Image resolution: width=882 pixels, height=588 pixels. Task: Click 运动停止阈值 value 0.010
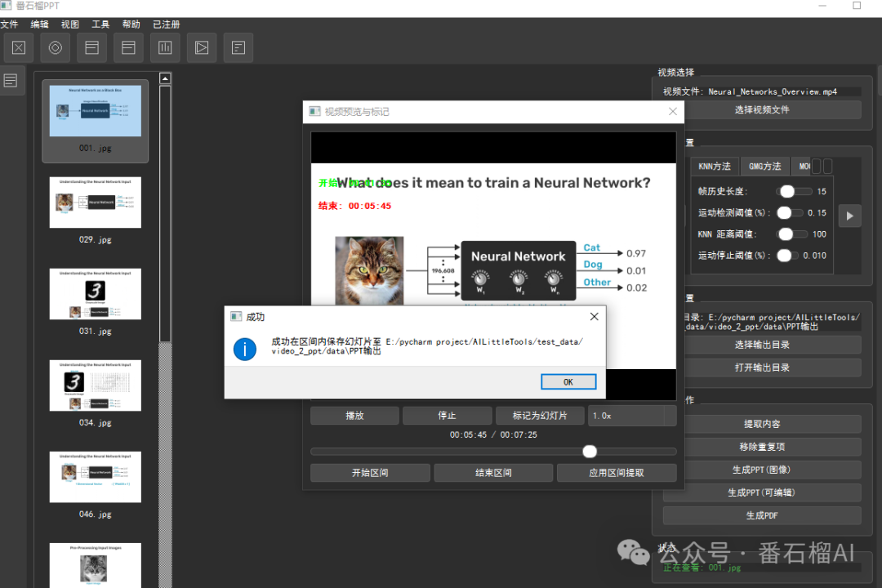(814, 256)
